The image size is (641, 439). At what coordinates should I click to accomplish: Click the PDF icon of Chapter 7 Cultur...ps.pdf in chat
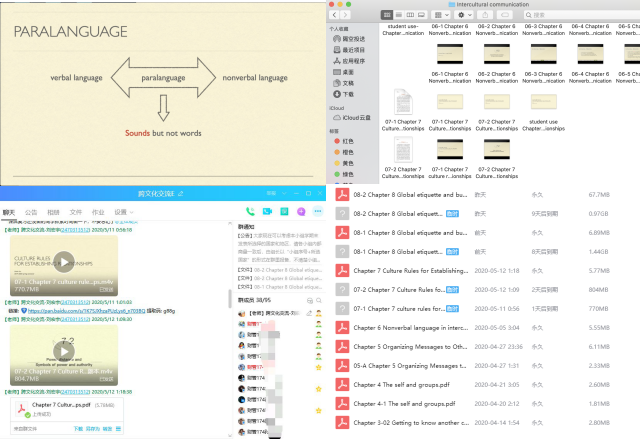pos(21,408)
